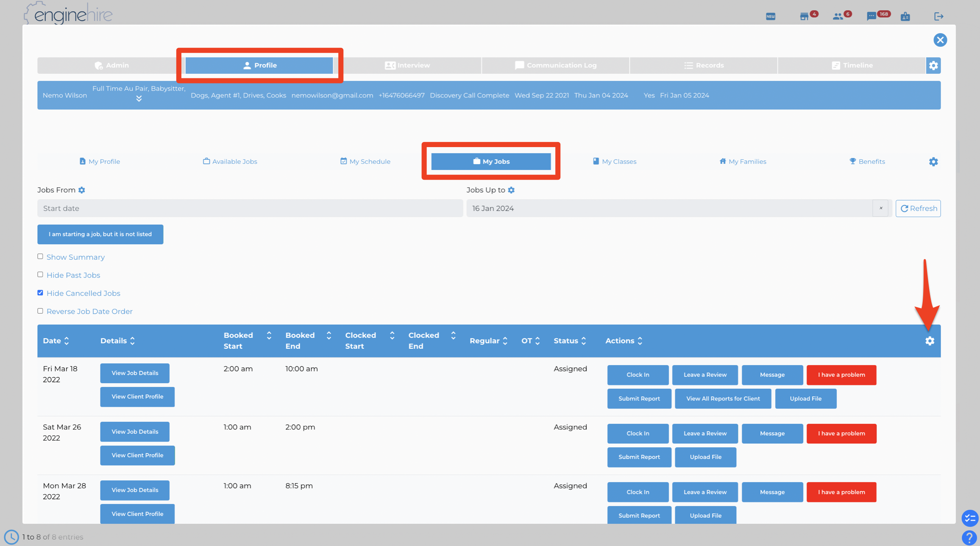Expand Nemo Wilson details with double chevron
This screenshot has width=980, height=546.
[139, 99]
